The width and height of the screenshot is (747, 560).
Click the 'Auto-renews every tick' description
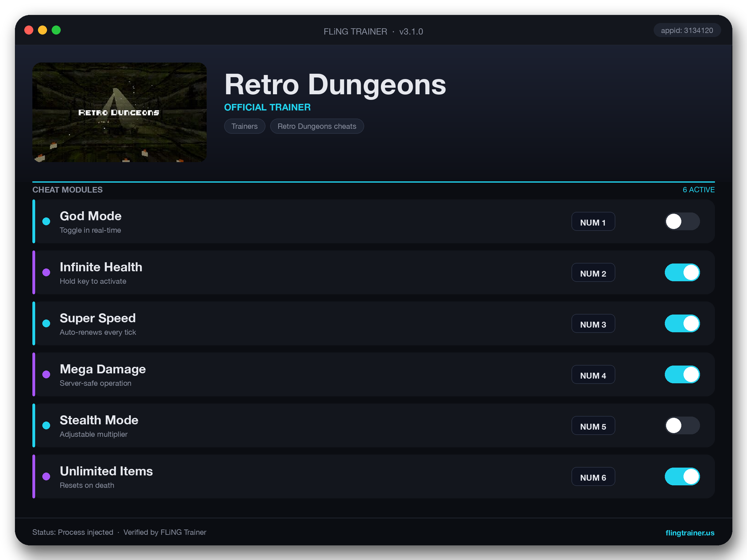(x=98, y=332)
